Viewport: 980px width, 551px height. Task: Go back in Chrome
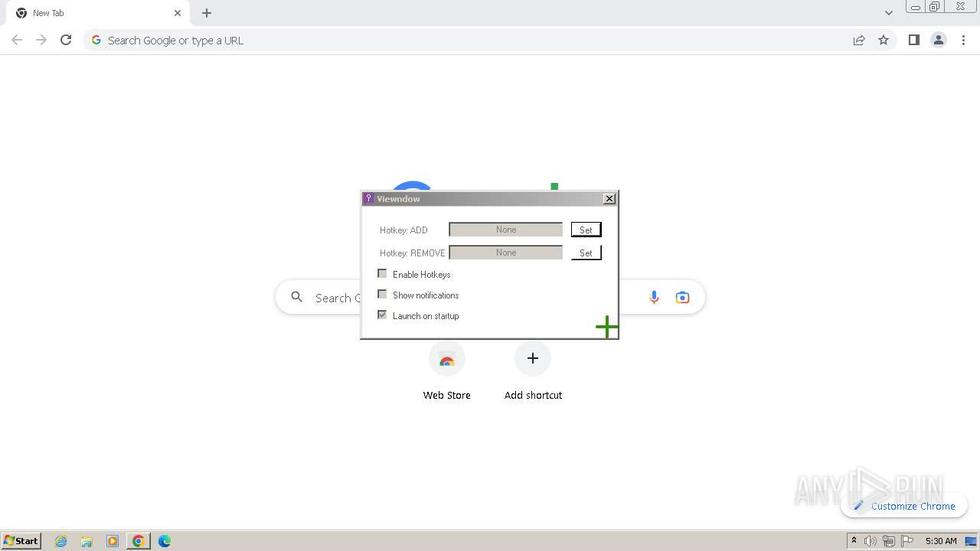[17, 40]
